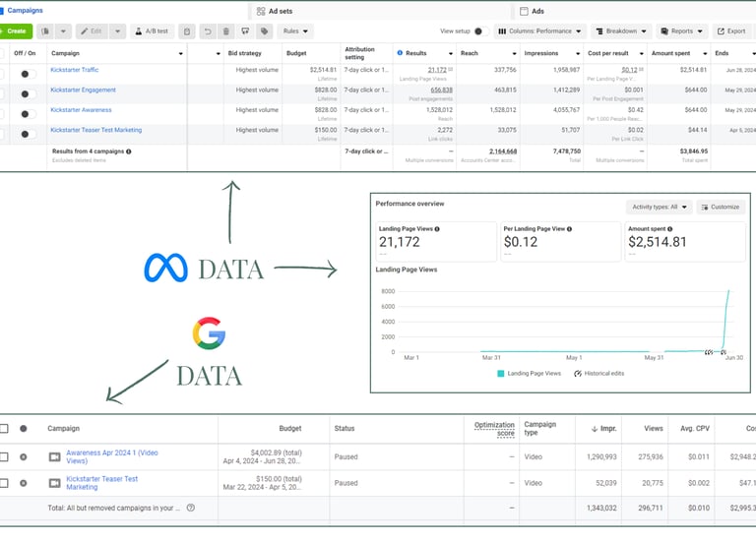The image size is (756, 541).
Task: Open the Campaign column header dropdown
Action: point(181,53)
